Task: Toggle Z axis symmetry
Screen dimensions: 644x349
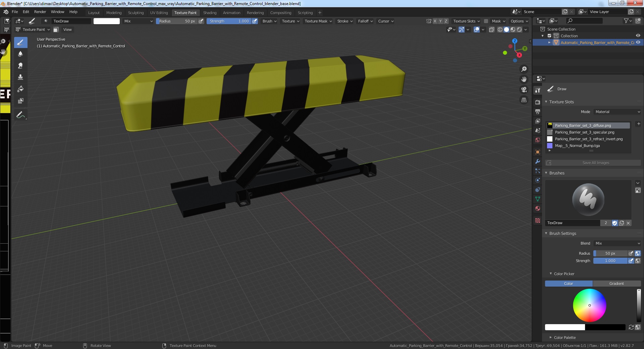Action: pyautogui.click(x=446, y=21)
